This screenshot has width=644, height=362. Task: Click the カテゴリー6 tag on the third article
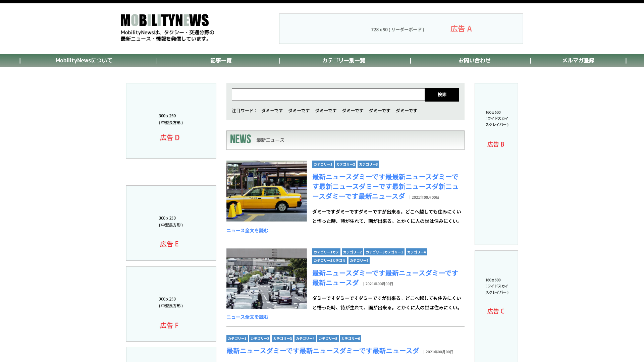(351, 339)
